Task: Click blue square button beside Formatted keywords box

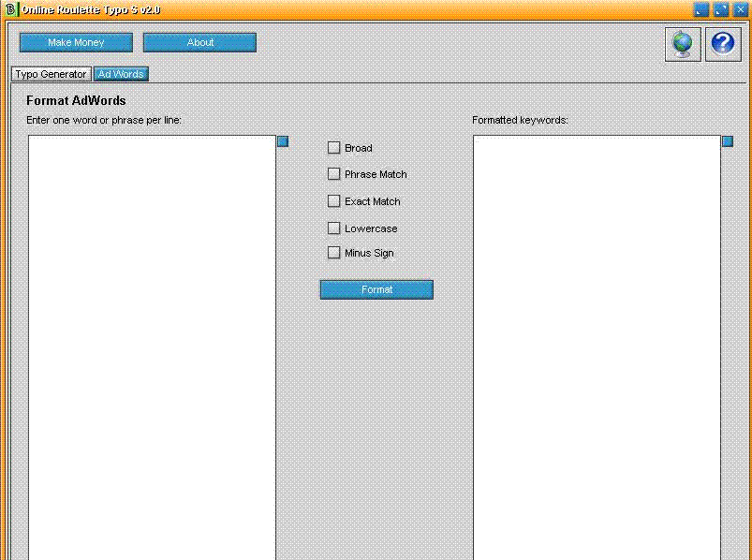Action: point(728,141)
